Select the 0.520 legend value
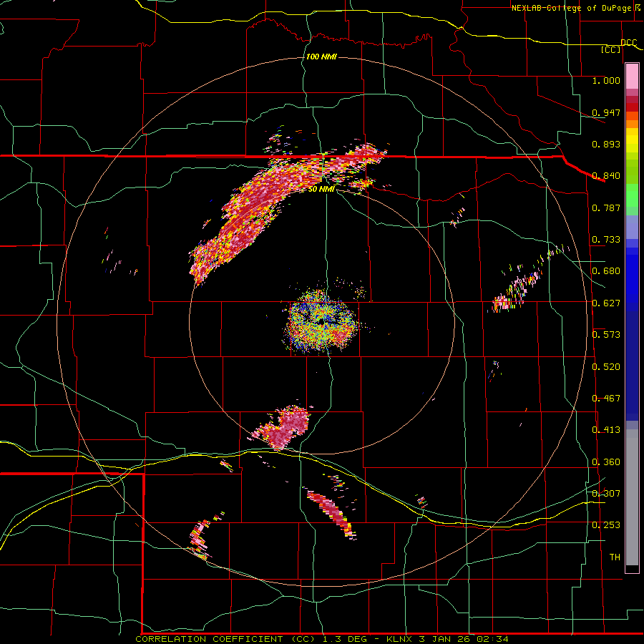644x644 pixels. pos(606,367)
